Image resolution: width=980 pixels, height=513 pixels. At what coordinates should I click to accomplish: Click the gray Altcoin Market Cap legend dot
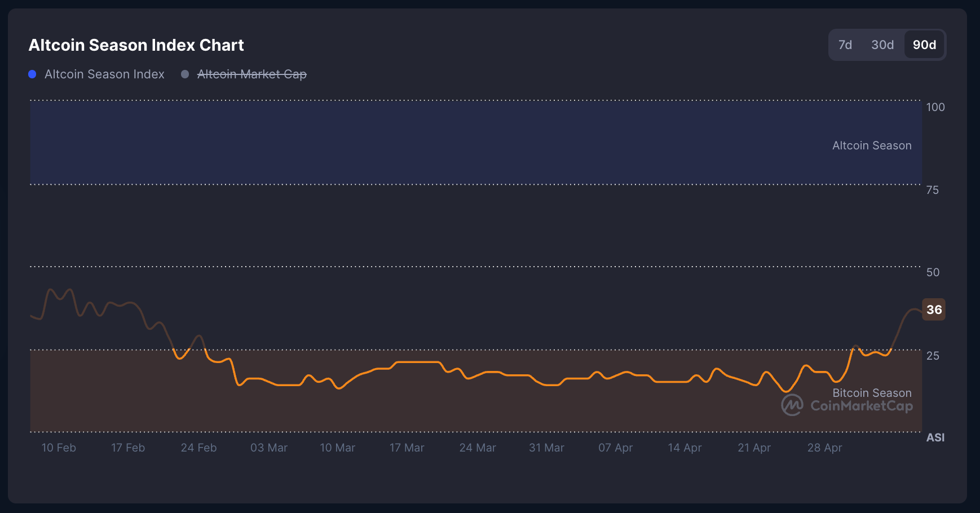(x=185, y=74)
